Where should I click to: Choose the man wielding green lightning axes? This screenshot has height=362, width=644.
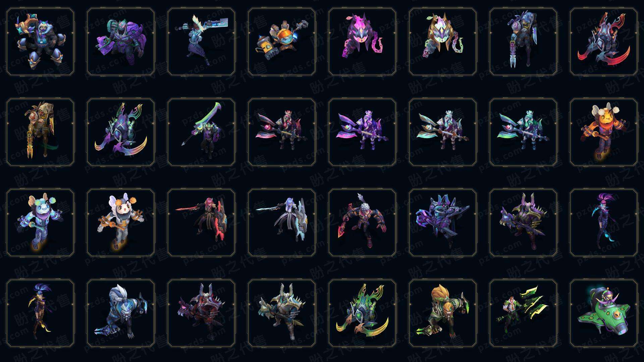coord(523,313)
